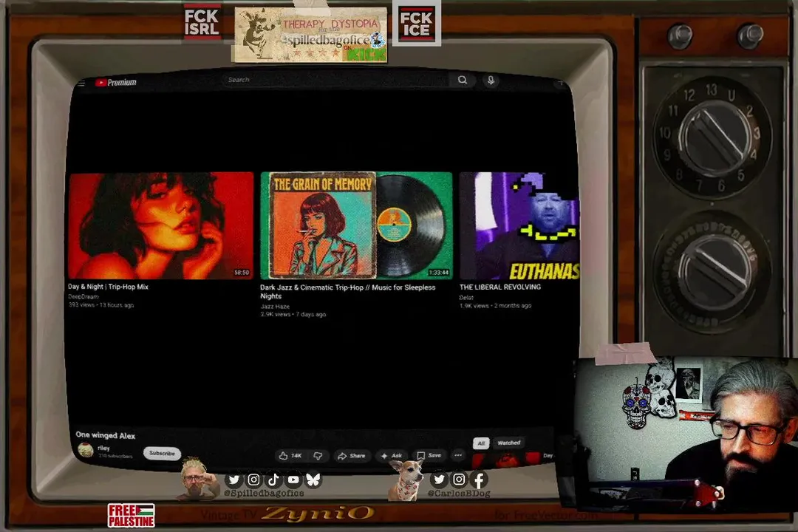Open the YouTube hamburger guide menu
This screenshot has width=798, height=532.
click(81, 83)
